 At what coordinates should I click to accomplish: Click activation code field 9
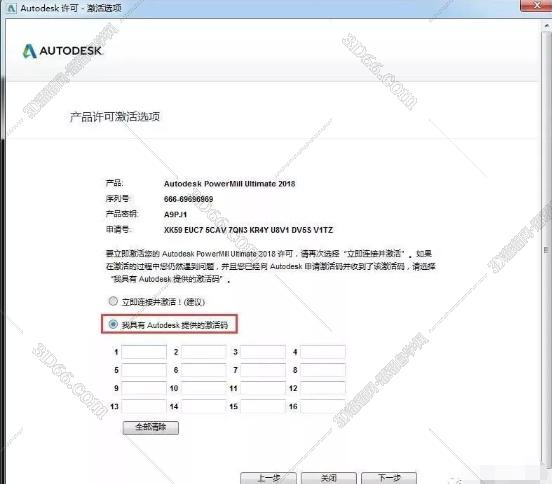(144, 388)
